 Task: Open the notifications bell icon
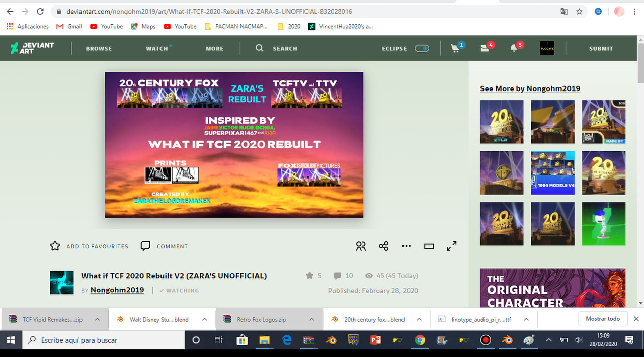(514, 48)
